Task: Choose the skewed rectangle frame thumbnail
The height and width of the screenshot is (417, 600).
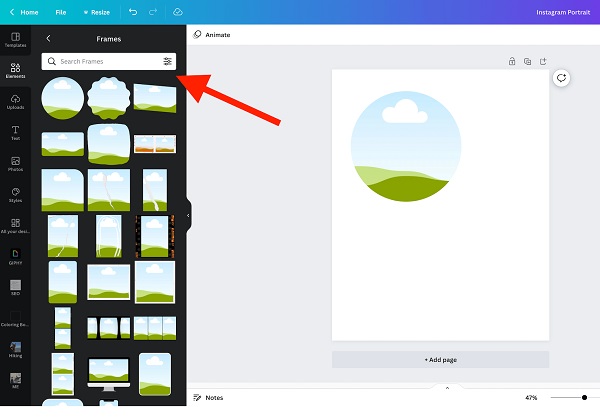Action: pyautogui.click(x=155, y=98)
